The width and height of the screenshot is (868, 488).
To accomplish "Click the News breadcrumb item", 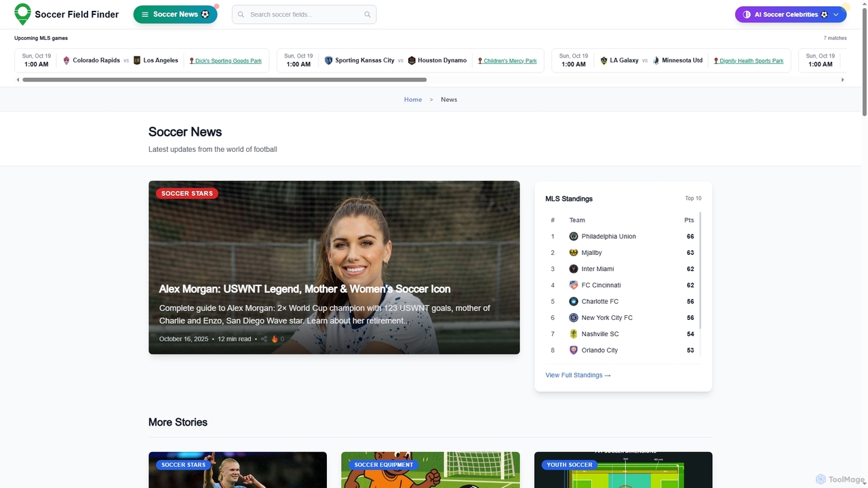I will pyautogui.click(x=449, y=100).
